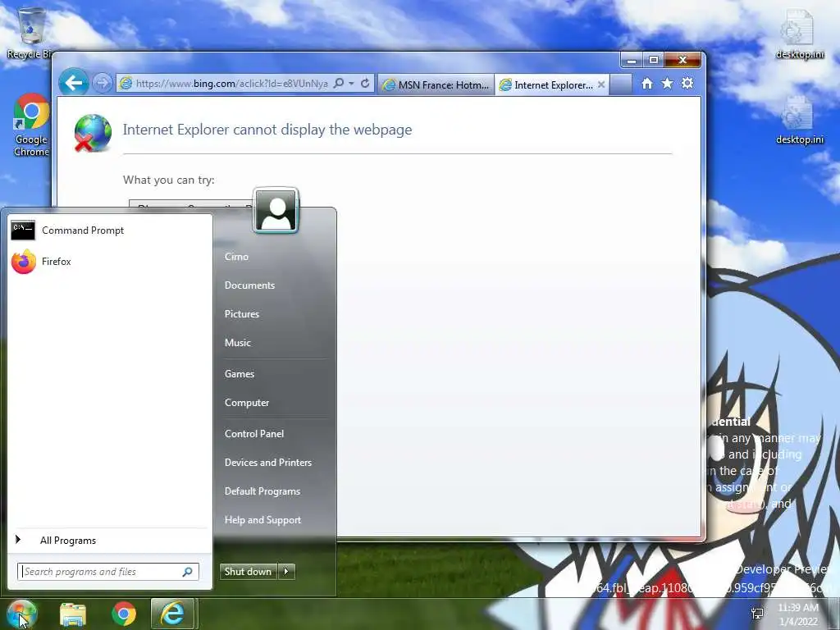Switch to the MSN France: Hotm... tab
Image resolution: width=840 pixels, height=630 pixels.
(436, 84)
